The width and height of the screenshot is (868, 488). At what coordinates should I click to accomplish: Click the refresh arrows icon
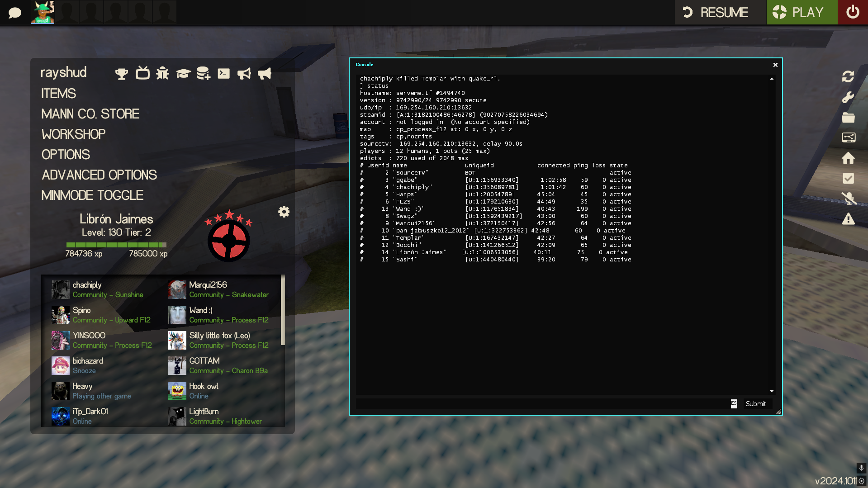[x=848, y=76]
